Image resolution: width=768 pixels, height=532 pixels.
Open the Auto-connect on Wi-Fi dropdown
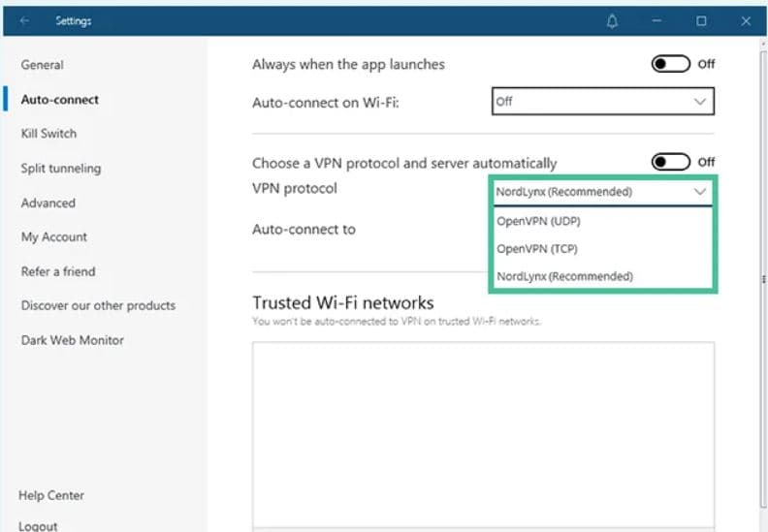coord(602,102)
